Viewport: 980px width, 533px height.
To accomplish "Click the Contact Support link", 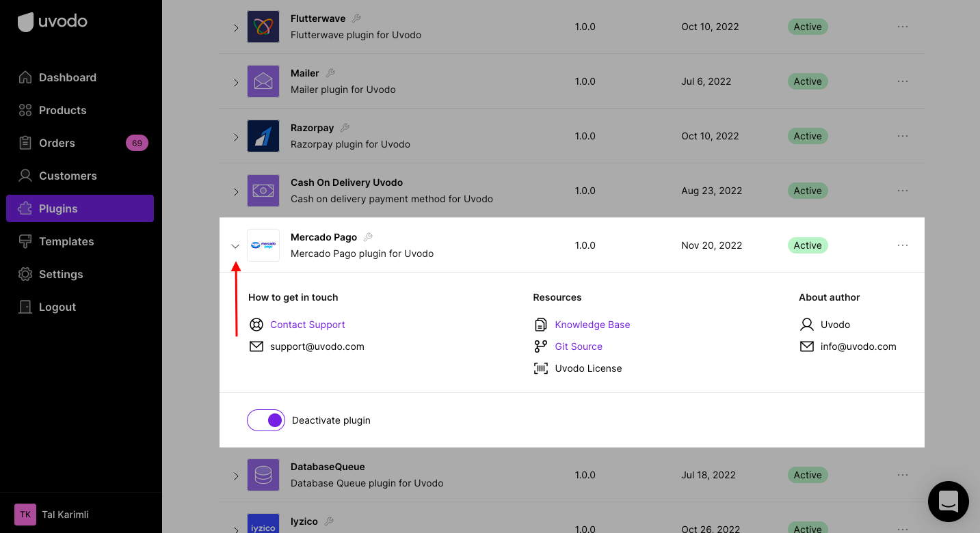I will tap(308, 325).
